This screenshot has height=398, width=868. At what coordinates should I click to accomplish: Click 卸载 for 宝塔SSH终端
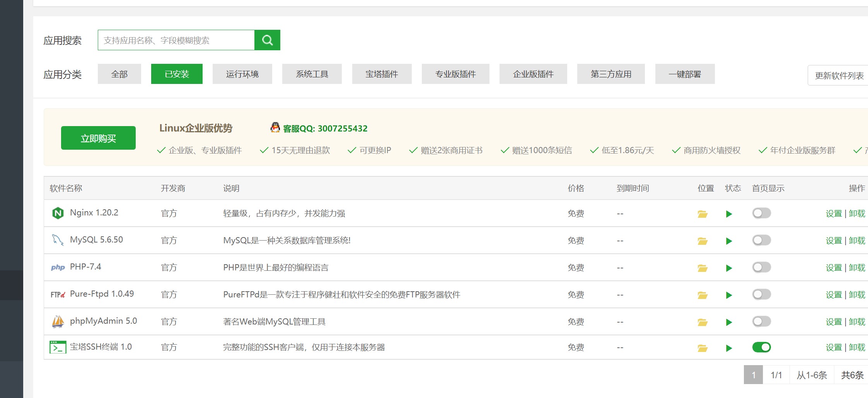(857, 347)
